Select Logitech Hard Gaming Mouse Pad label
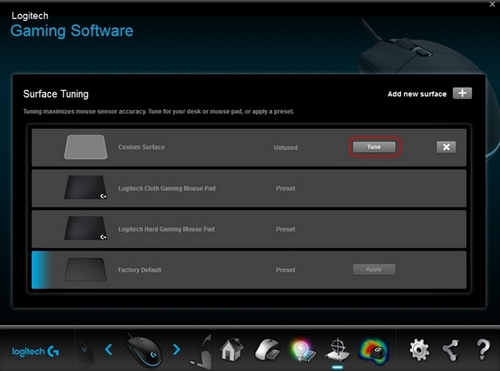 coord(166,229)
